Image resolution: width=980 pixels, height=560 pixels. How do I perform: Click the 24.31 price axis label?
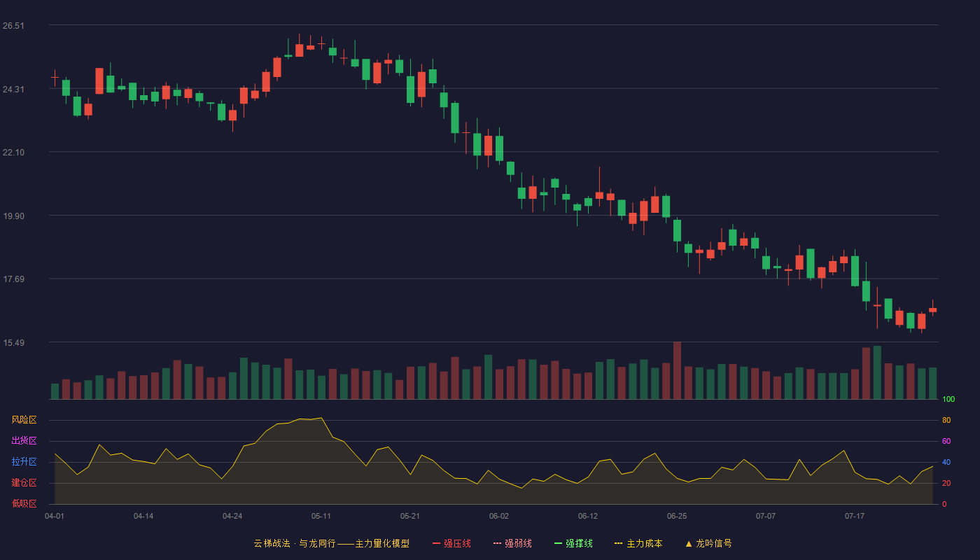13,90
